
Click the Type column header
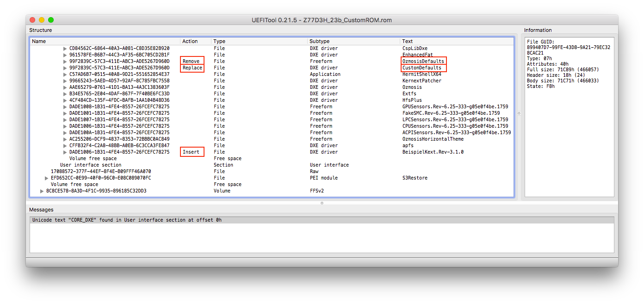(x=259, y=41)
